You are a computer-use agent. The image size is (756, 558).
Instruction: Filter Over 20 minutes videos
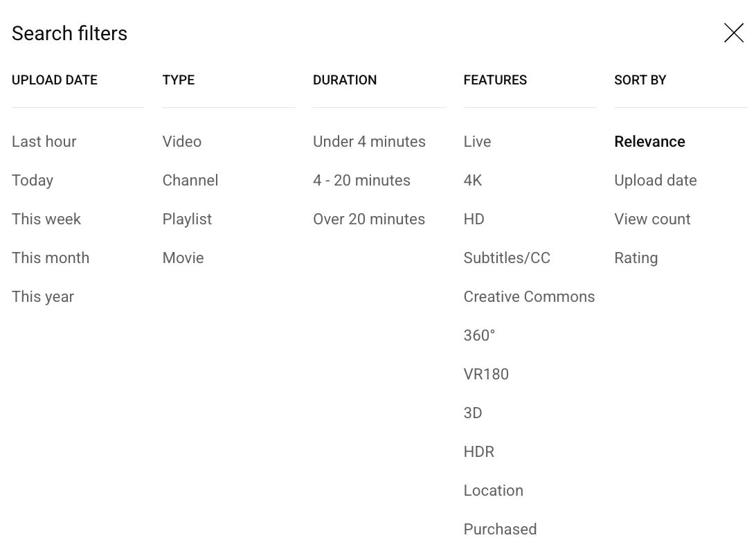pyautogui.click(x=369, y=219)
